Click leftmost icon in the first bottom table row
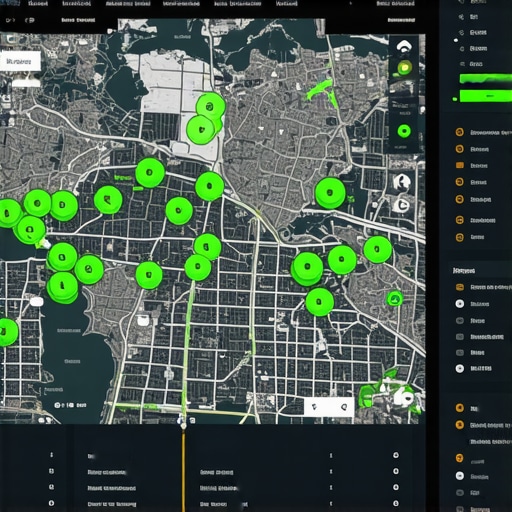 click(51, 455)
